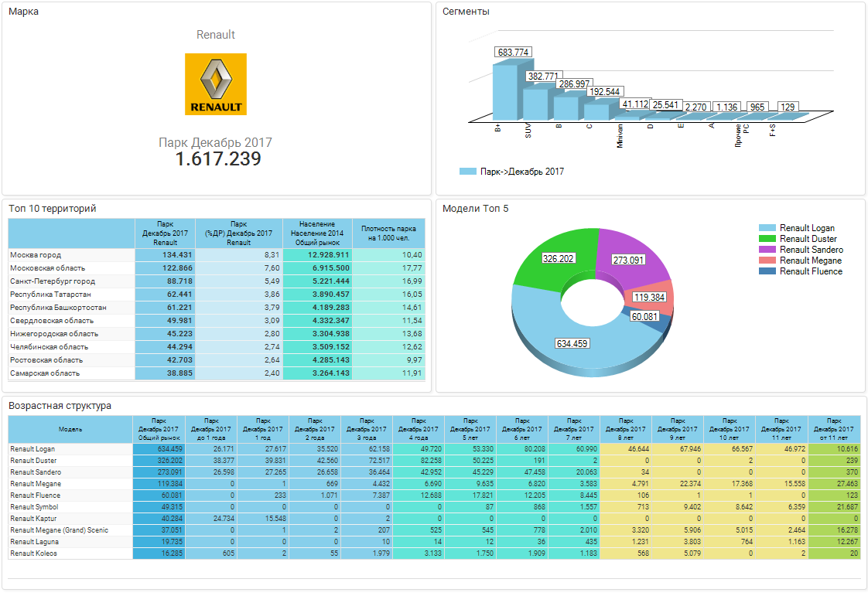Click the Модель column header

pos(70,429)
